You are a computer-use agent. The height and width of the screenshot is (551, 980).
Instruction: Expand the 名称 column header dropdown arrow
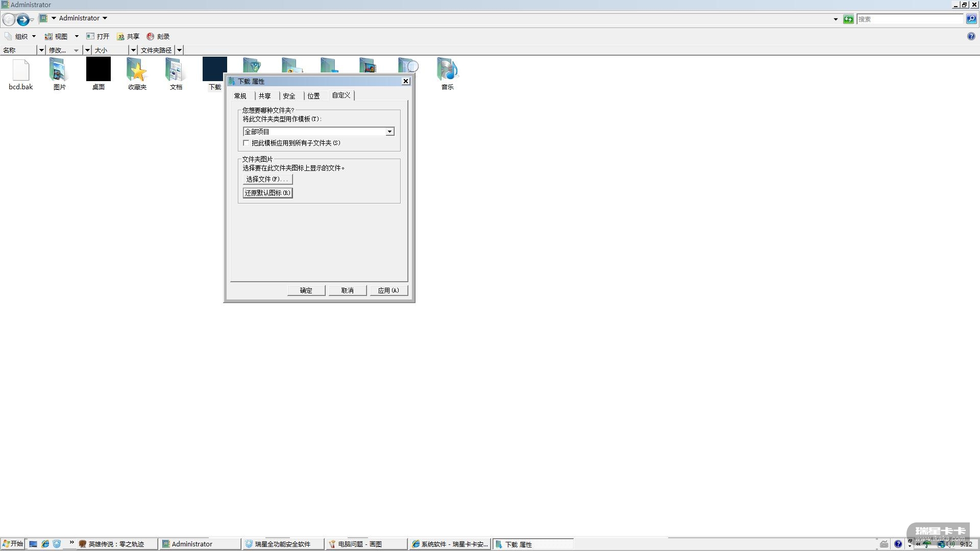(41, 50)
